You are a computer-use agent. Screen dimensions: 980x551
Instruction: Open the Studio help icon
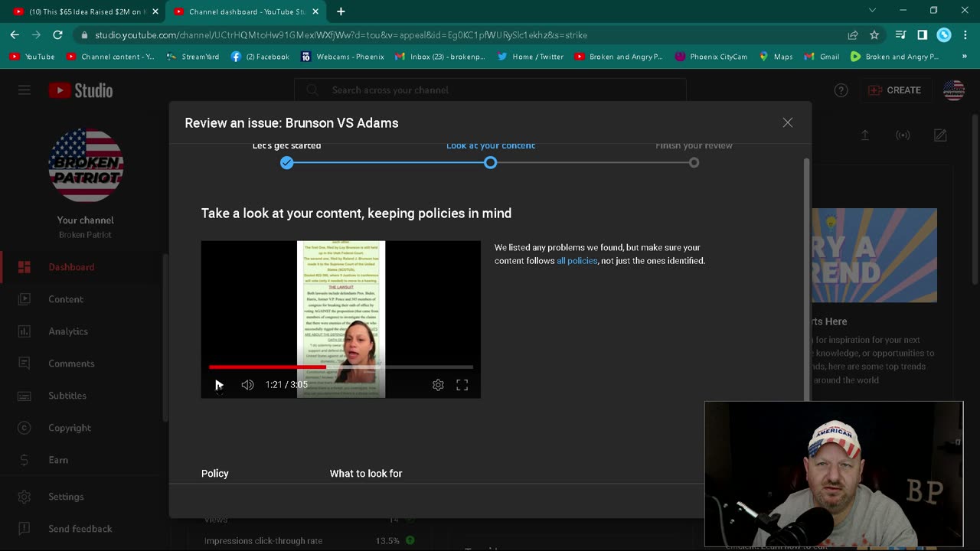[x=841, y=90]
